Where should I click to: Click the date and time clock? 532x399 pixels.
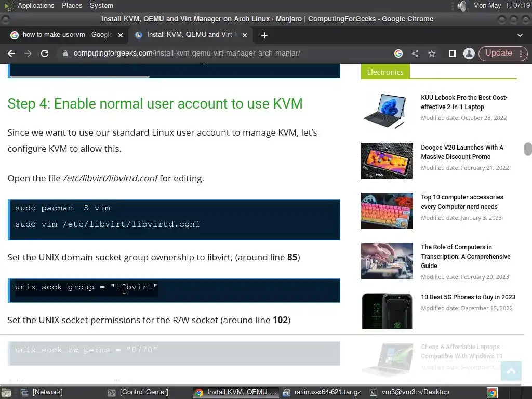coord(501,5)
